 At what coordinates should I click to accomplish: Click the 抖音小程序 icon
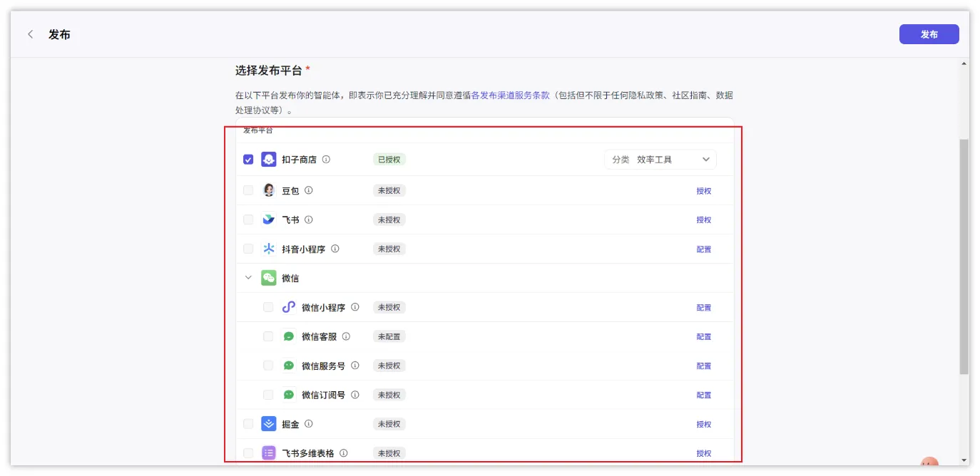click(268, 249)
